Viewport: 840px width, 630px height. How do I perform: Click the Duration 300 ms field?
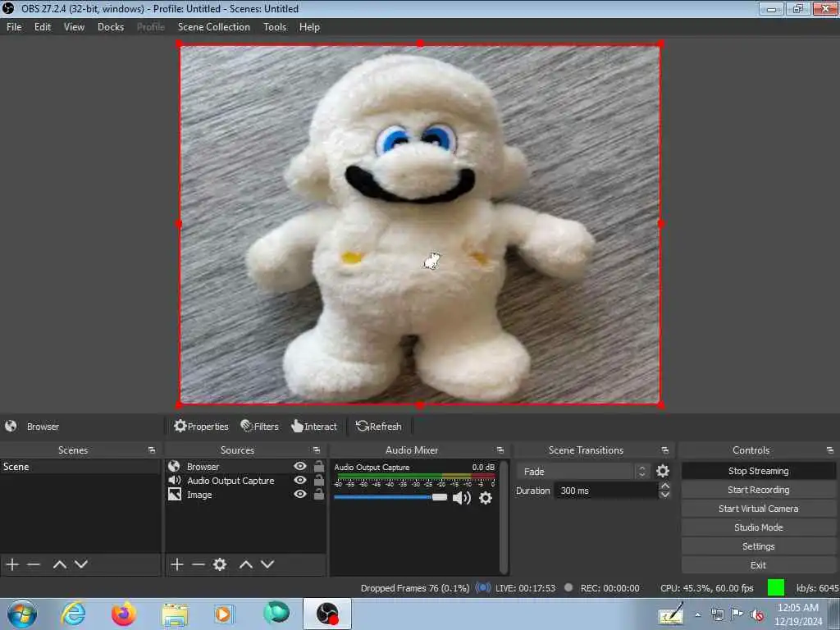click(606, 491)
